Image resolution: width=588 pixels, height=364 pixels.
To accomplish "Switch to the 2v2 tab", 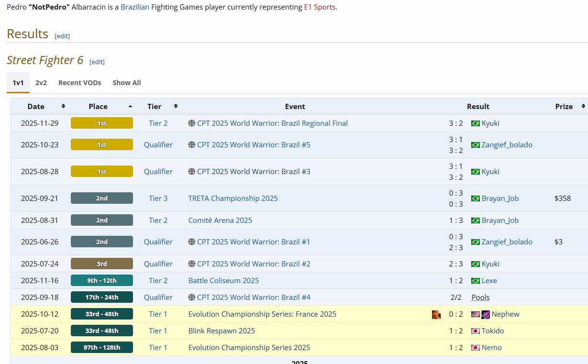I will point(41,83).
